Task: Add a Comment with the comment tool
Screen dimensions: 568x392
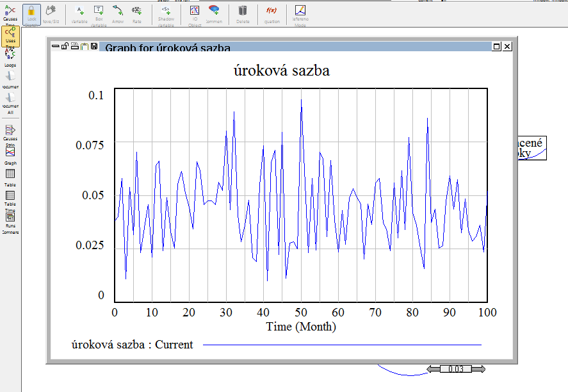Action: pos(215,13)
